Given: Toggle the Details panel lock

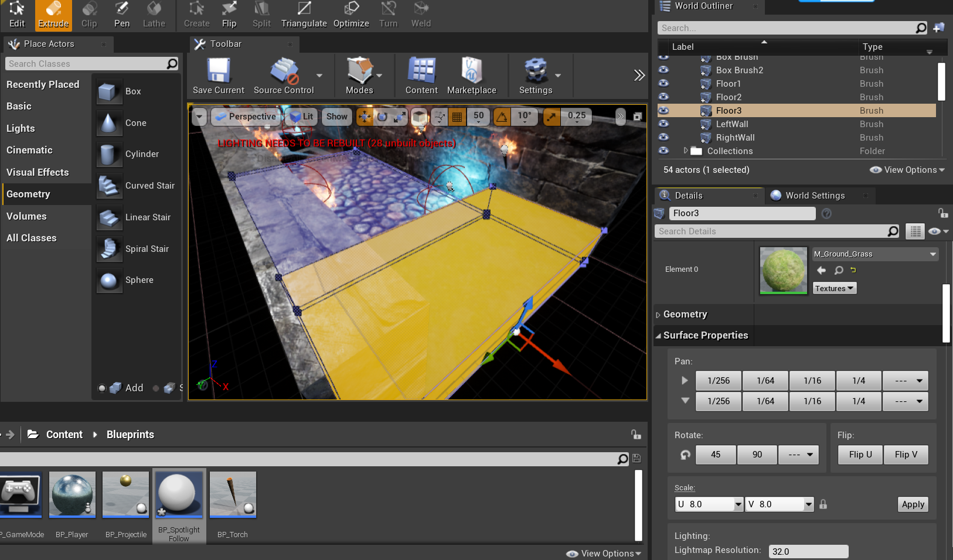Looking at the screenshot, I should pos(942,213).
